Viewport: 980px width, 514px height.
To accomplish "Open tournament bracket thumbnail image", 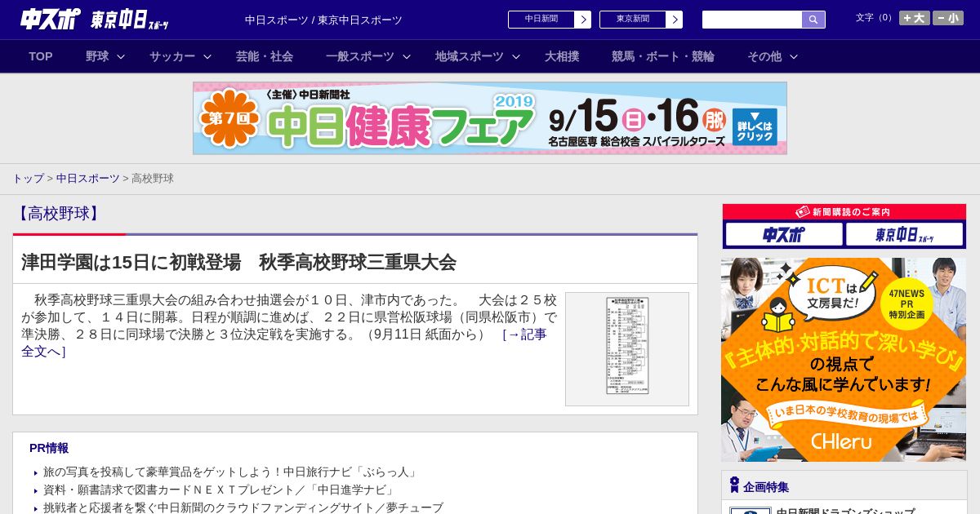I will (x=627, y=349).
